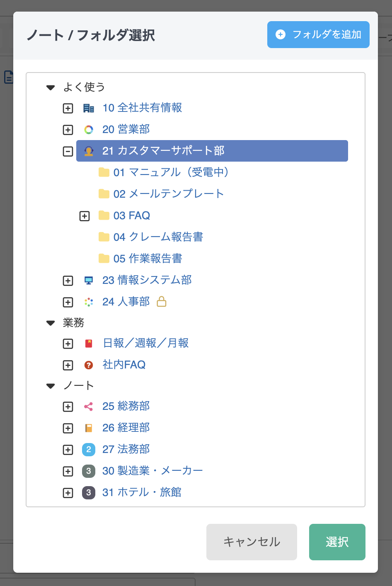Click the building icon beside 10 全社共有情報
The image size is (392, 586).
(x=89, y=108)
